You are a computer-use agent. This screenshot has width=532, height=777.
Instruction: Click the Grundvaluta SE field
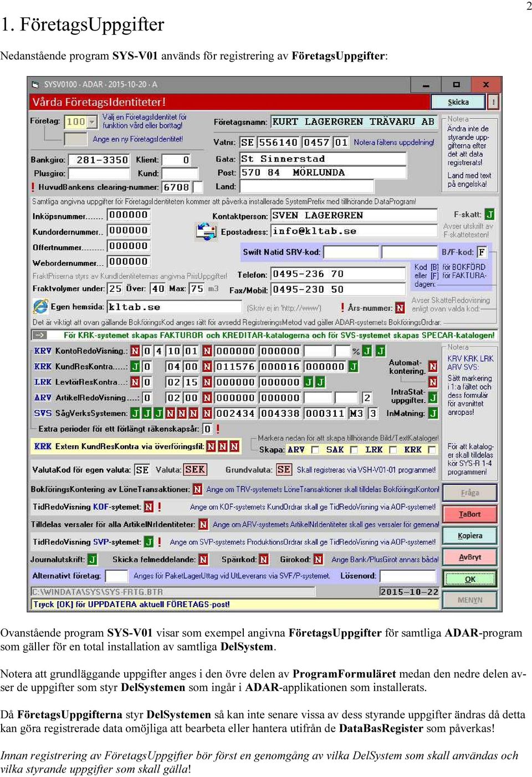[x=284, y=470]
